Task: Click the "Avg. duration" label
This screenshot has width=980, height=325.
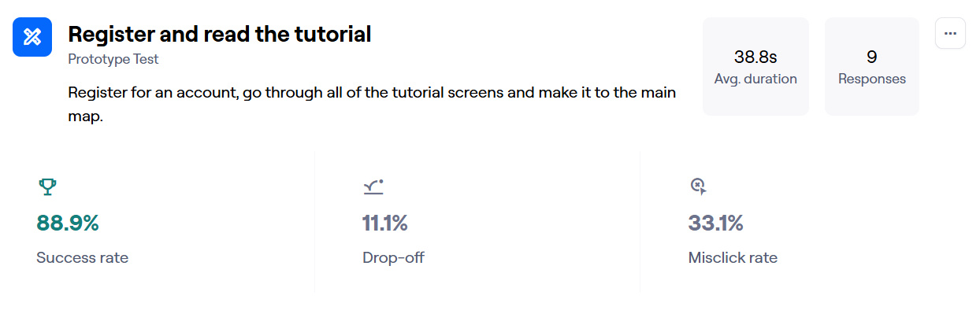Action: coord(755,79)
